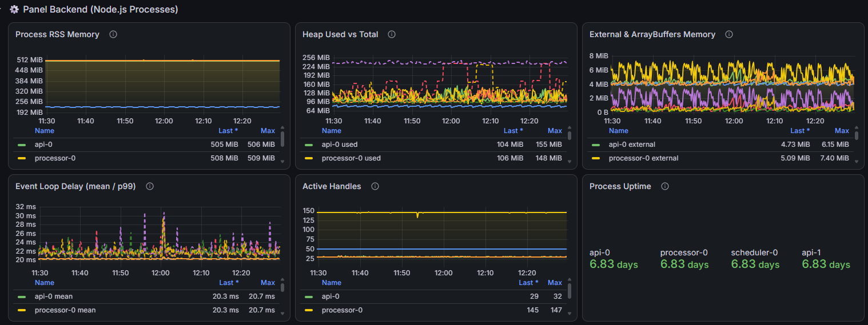Open the Process Uptime panel title
The height and width of the screenshot is (325, 868).
(620, 186)
